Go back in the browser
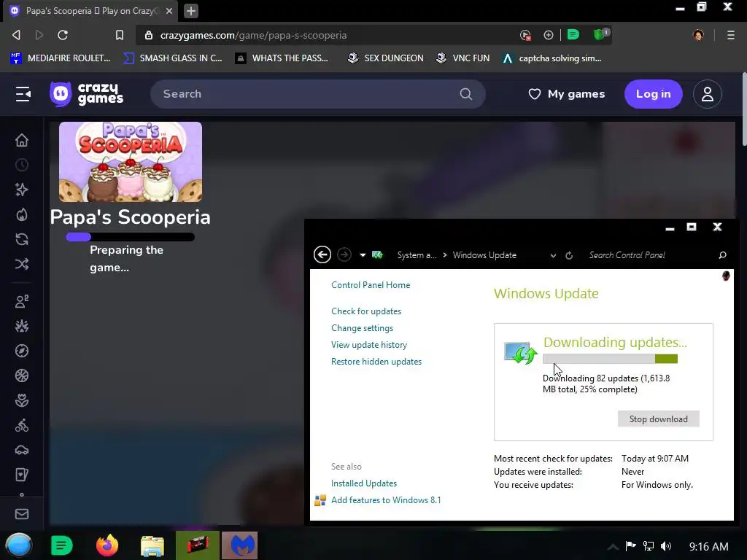This screenshot has width=747, height=560. (x=16, y=35)
